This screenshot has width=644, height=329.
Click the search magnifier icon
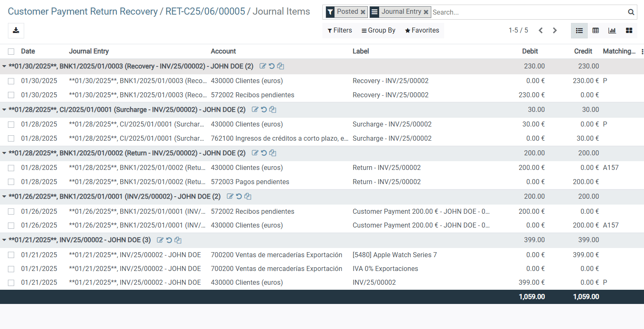coord(631,12)
